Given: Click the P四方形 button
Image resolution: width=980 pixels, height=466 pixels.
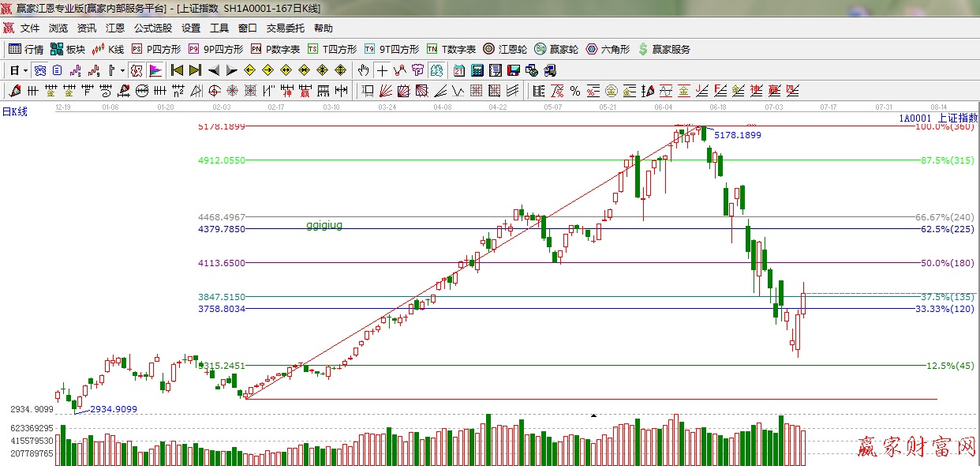Looking at the screenshot, I should 156,49.
